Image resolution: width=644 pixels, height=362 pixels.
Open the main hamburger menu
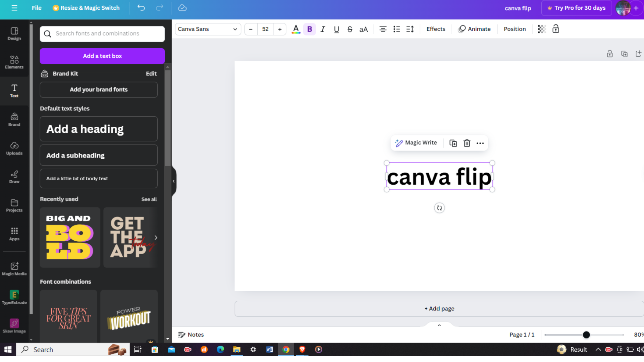click(x=14, y=8)
